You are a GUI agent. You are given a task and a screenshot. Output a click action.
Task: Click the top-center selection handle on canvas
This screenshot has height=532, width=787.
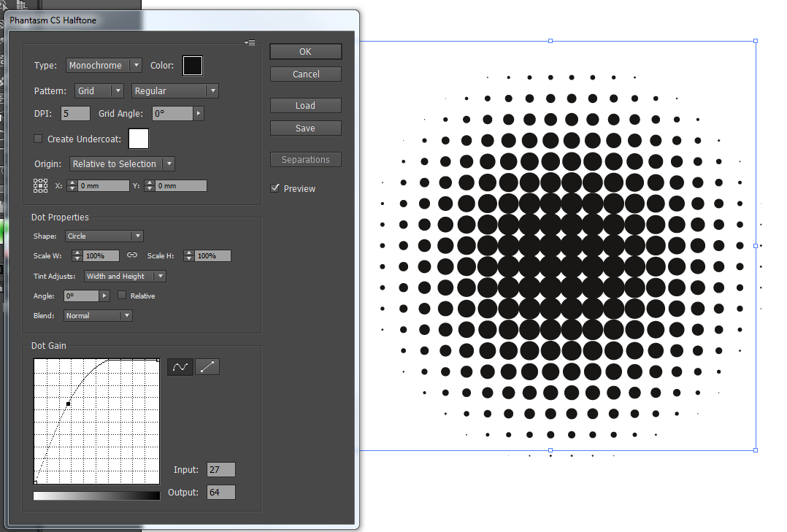550,41
